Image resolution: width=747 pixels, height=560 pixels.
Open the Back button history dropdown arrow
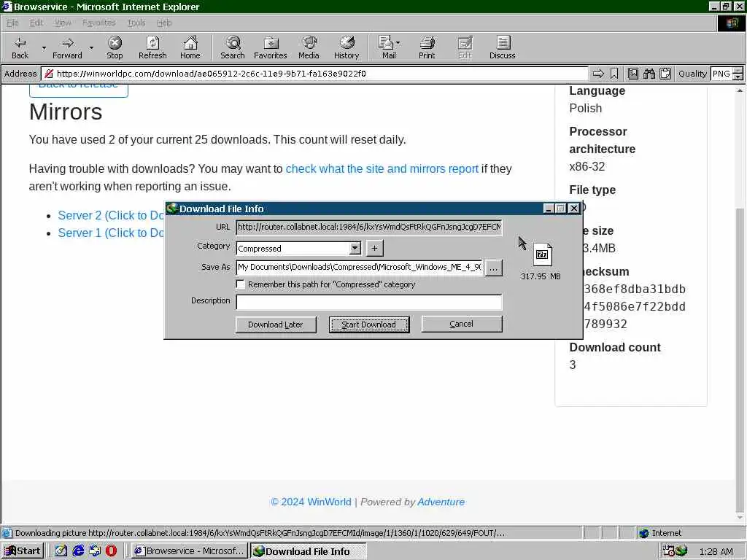tap(44, 47)
